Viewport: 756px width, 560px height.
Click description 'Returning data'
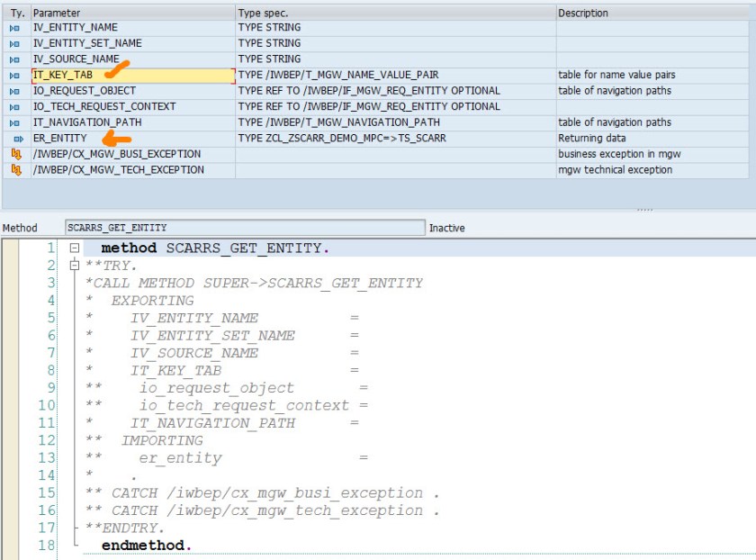click(592, 139)
